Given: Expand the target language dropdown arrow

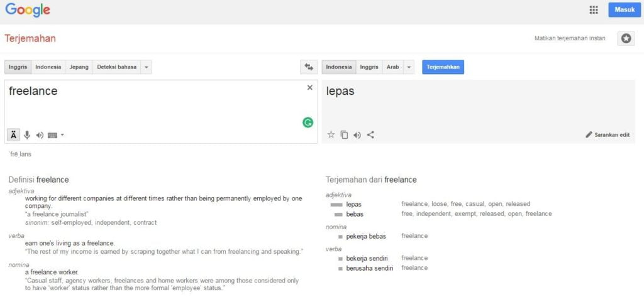Looking at the screenshot, I should click(x=409, y=67).
